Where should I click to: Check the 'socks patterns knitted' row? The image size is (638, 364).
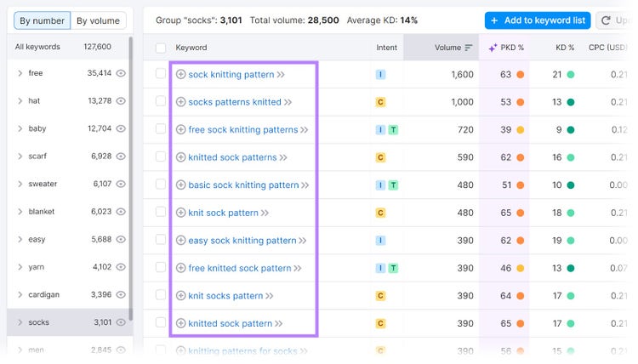161,101
